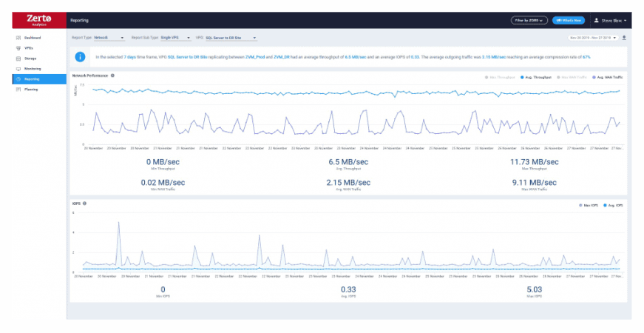
Task: Click the Zerto Analytics logo
Action: tap(38, 20)
